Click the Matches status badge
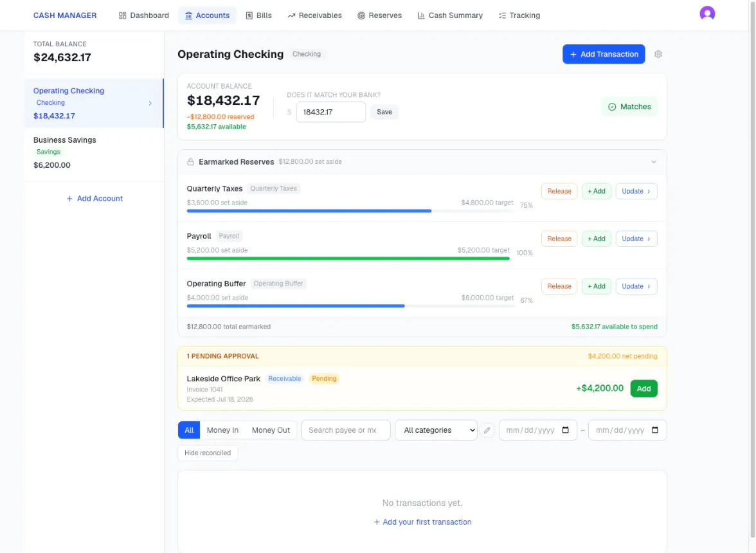This screenshot has height=553, width=756. tap(629, 107)
